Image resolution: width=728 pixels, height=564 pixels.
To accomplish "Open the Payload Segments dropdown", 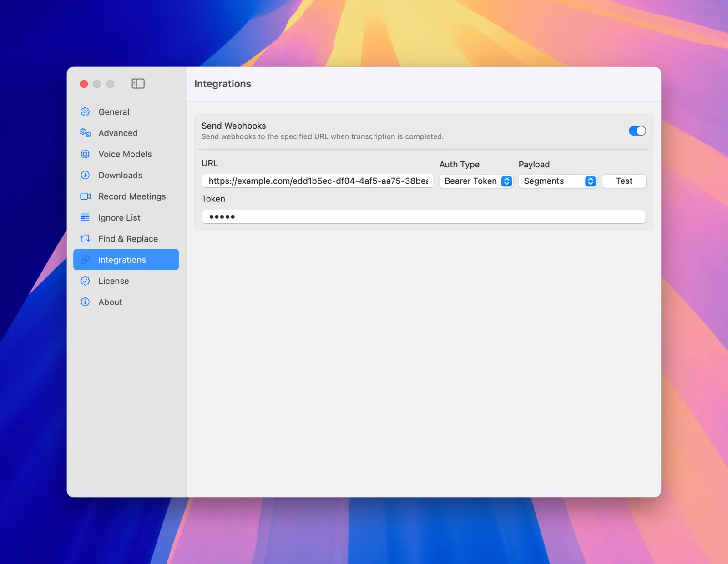I will coord(557,181).
